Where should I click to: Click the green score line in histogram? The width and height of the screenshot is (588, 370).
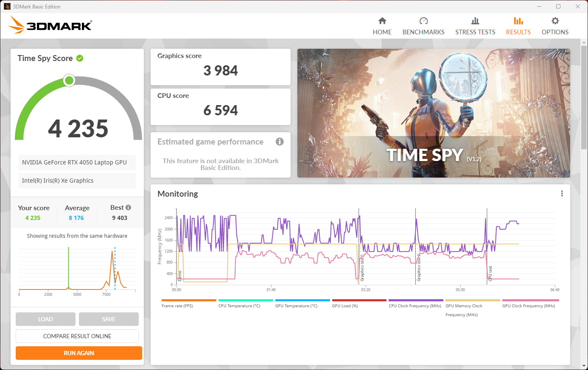click(68, 268)
